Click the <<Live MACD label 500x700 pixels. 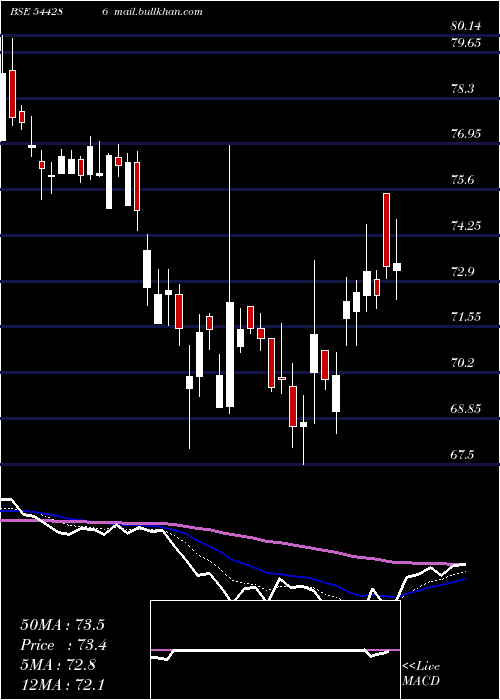[x=421, y=673]
